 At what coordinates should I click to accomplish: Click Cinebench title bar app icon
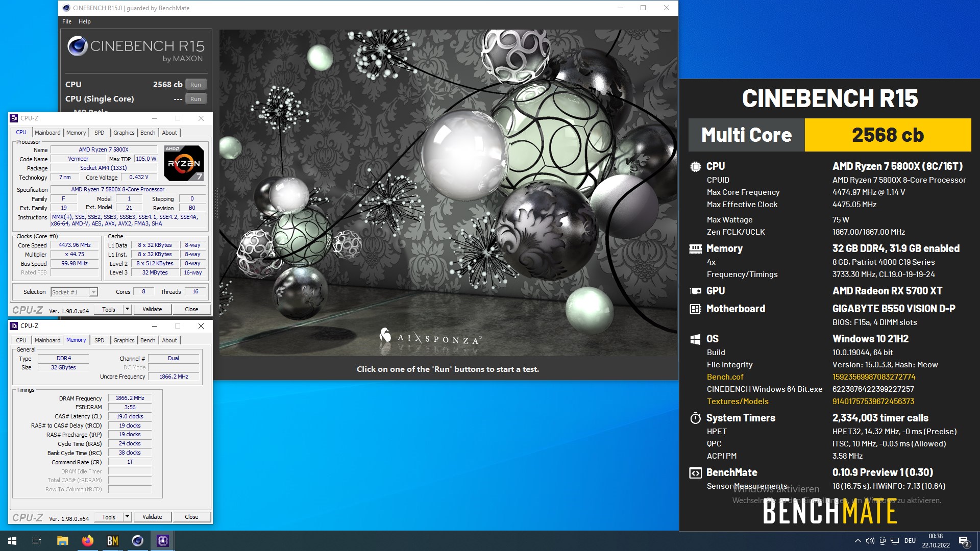click(x=66, y=8)
